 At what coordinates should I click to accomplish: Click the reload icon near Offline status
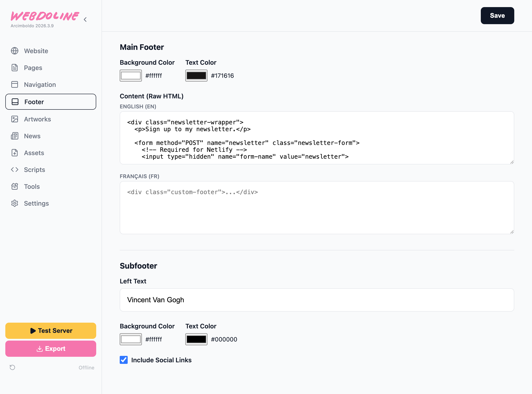pyautogui.click(x=12, y=367)
